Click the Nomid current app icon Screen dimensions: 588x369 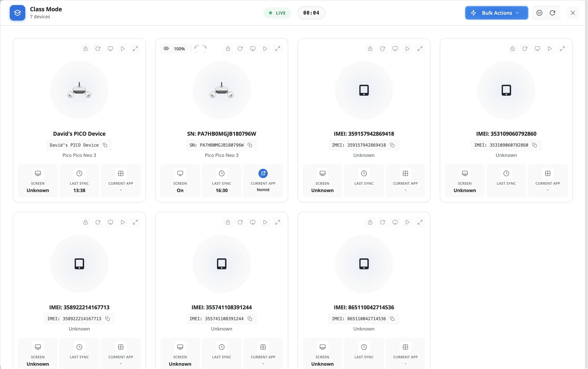[263, 173]
